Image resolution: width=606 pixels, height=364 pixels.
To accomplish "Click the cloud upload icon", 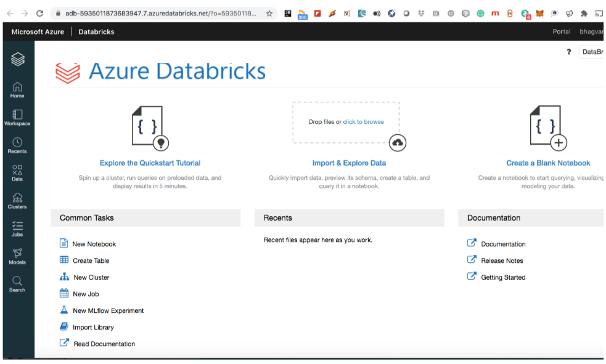I will pyautogui.click(x=397, y=143).
